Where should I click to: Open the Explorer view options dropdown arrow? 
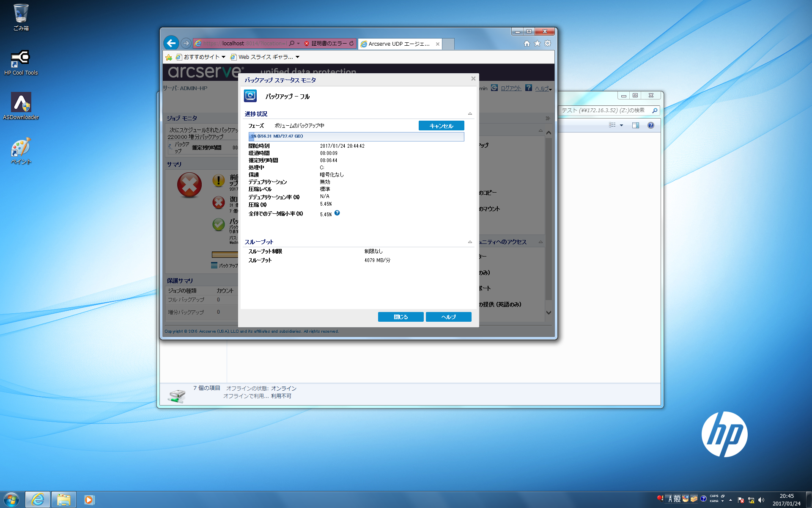pyautogui.click(x=621, y=125)
